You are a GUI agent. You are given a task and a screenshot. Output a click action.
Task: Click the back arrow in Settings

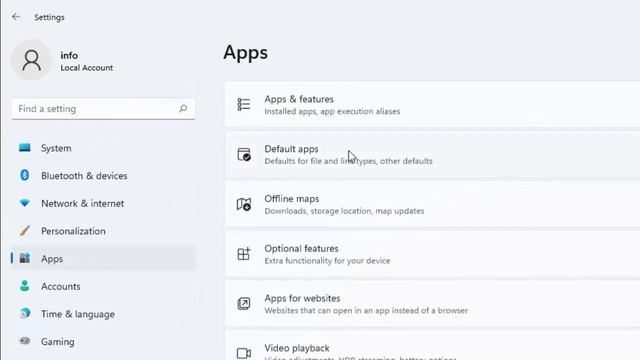click(x=16, y=17)
